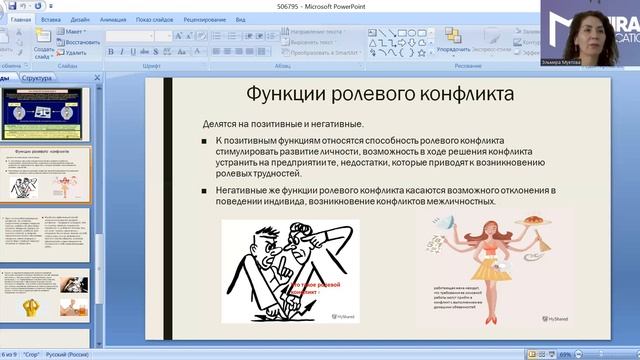Apply bulleted list formatting

(217, 36)
